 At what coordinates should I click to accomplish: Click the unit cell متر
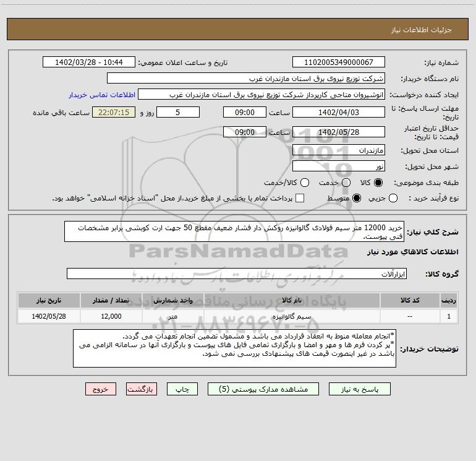coord(172,316)
